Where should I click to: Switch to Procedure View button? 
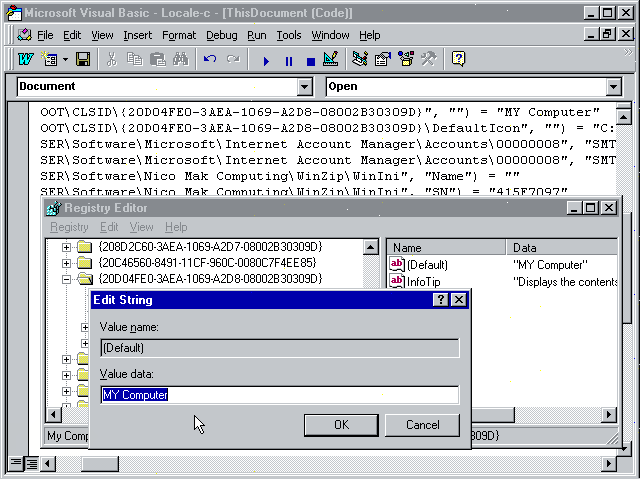point(16,463)
